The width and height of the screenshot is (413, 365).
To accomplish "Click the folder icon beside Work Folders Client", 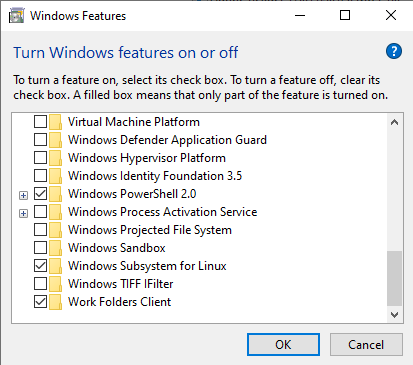I will (55, 302).
